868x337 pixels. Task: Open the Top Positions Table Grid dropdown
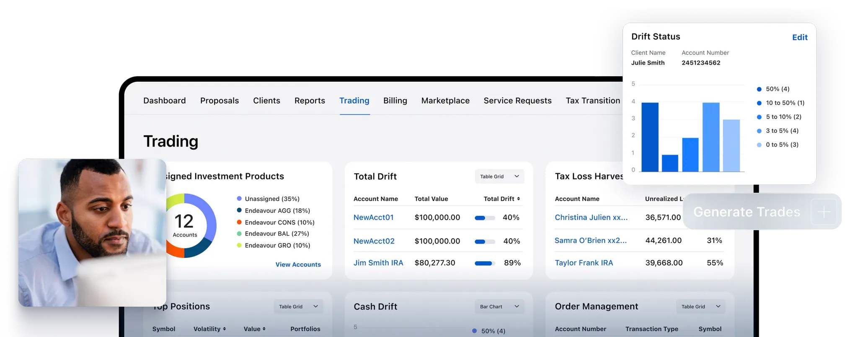pyautogui.click(x=298, y=306)
